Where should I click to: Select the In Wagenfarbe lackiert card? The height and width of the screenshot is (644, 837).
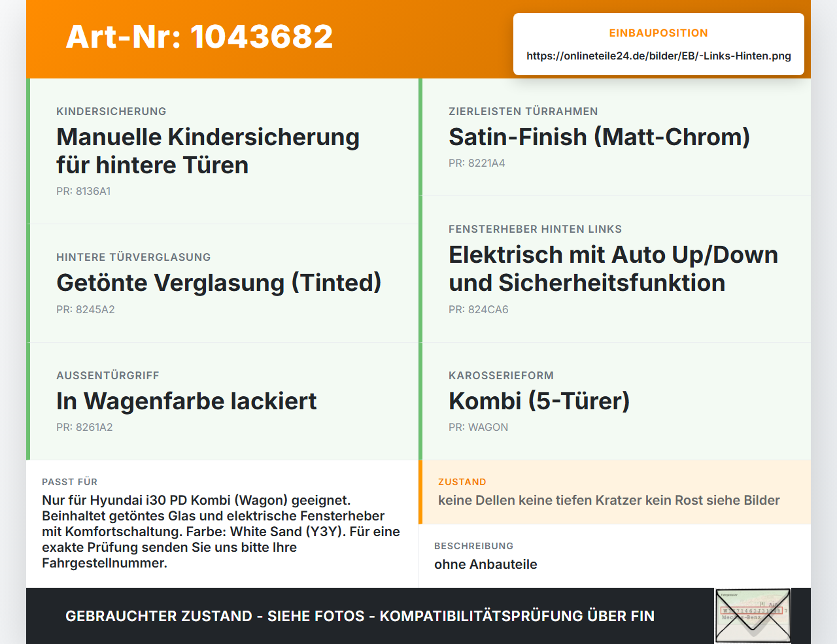[x=222, y=401]
